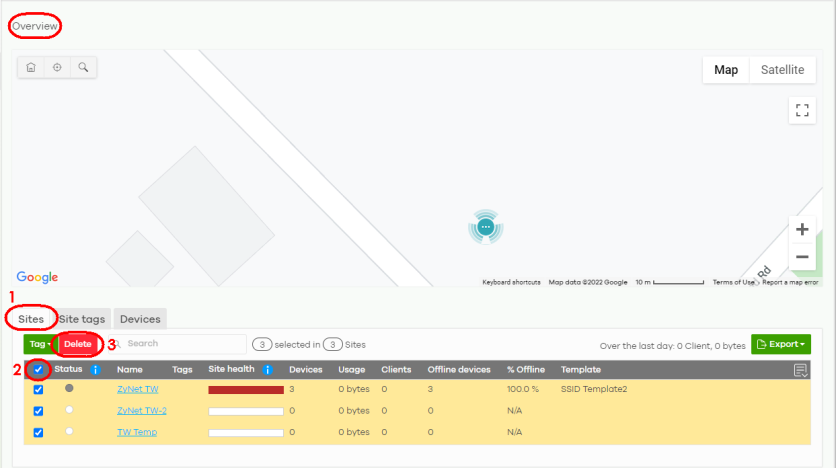Uncheck the ZyNet TW row checkbox
This screenshot has width=836, height=468.
pos(38,389)
